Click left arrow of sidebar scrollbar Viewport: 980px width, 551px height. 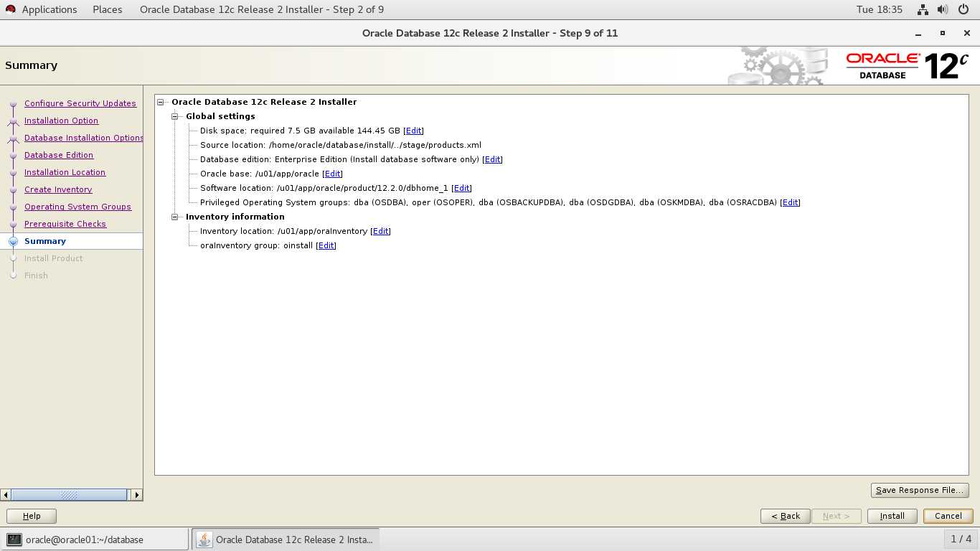[6, 494]
